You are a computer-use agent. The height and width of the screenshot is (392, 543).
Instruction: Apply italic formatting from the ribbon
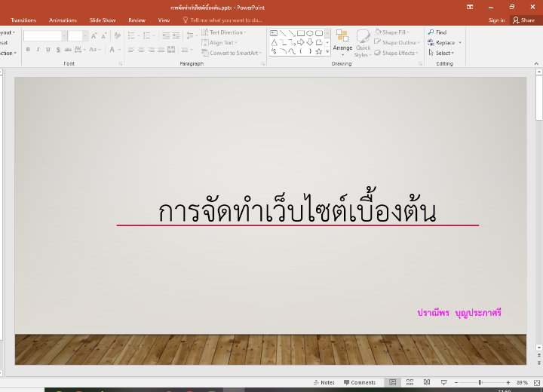pos(38,50)
